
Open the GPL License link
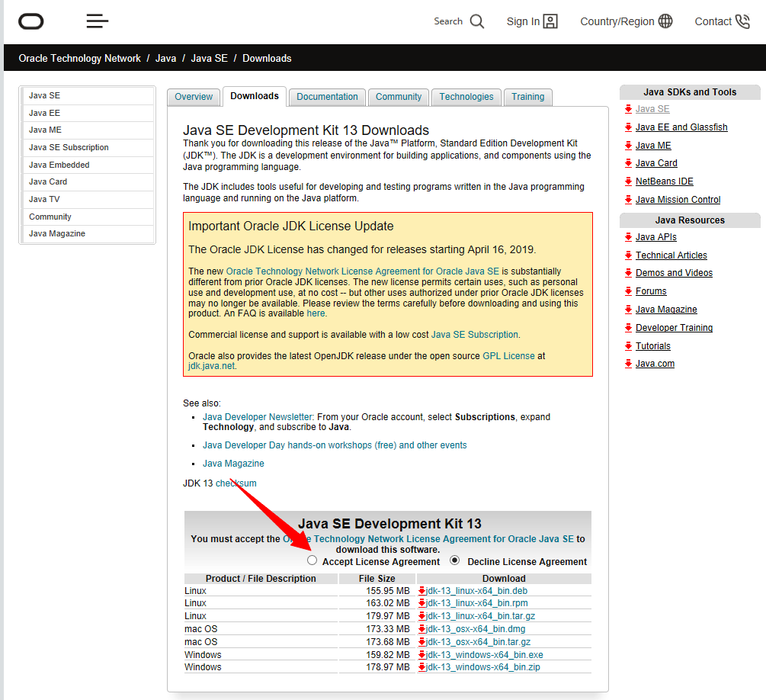coord(508,356)
